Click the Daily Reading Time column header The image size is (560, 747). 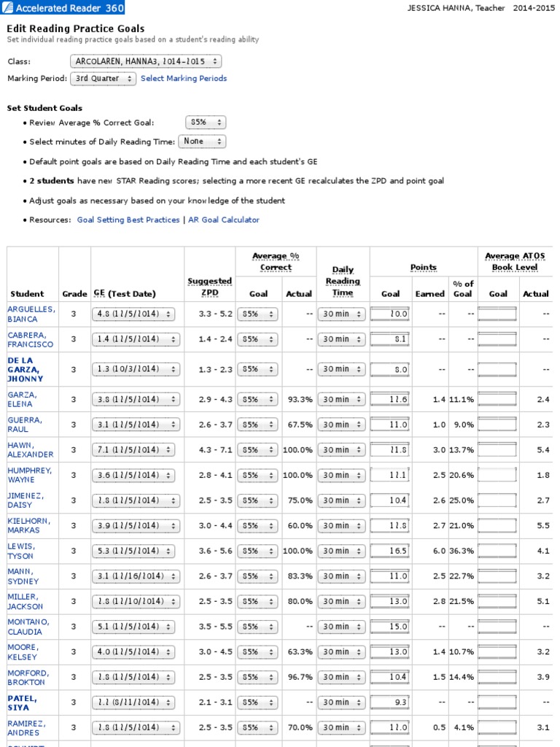[343, 281]
